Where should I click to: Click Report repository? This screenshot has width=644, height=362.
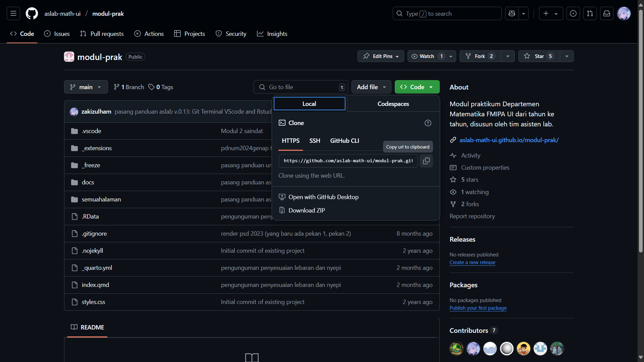click(x=472, y=216)
